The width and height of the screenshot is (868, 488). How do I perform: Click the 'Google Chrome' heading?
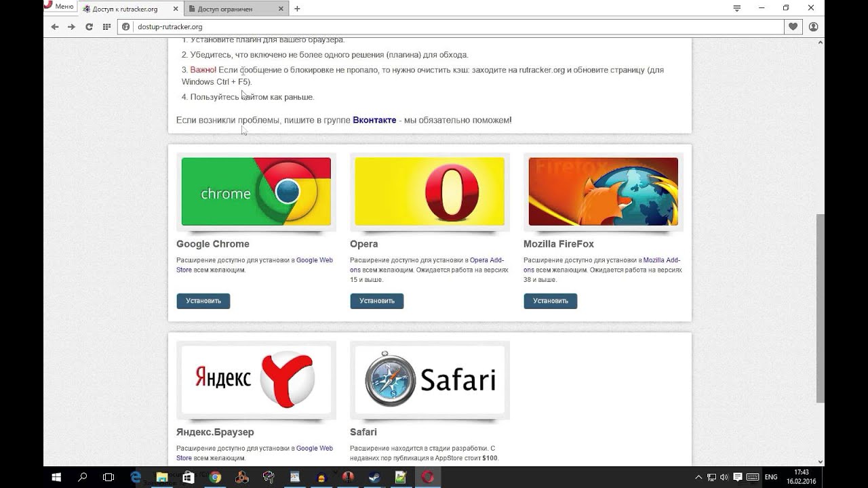(213, 244)
